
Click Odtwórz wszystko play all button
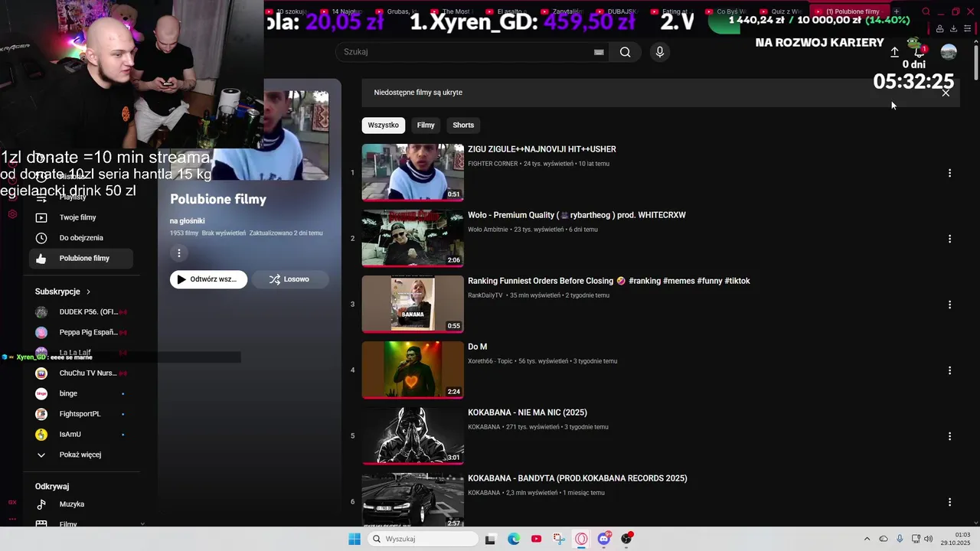tap(208, 279)
